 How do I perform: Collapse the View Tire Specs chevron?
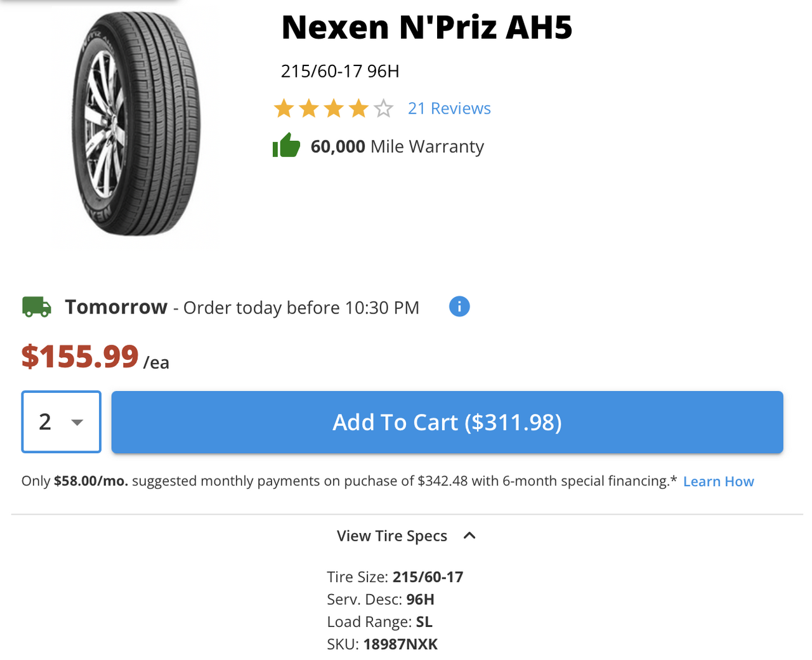click(469, 536)
